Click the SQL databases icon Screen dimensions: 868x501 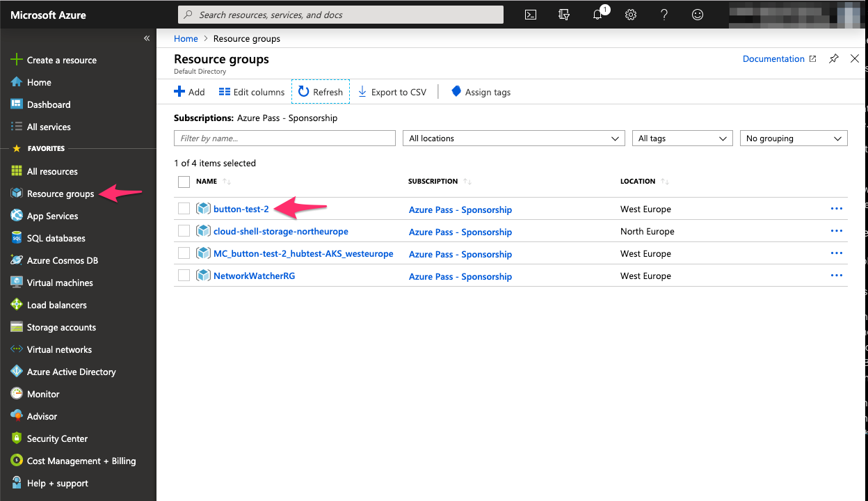pos(17,238)
